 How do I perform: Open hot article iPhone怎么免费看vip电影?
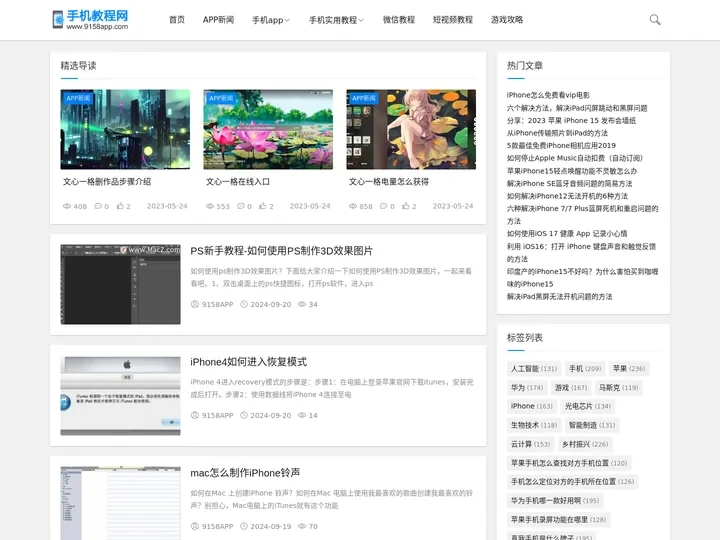click(548, 95)
